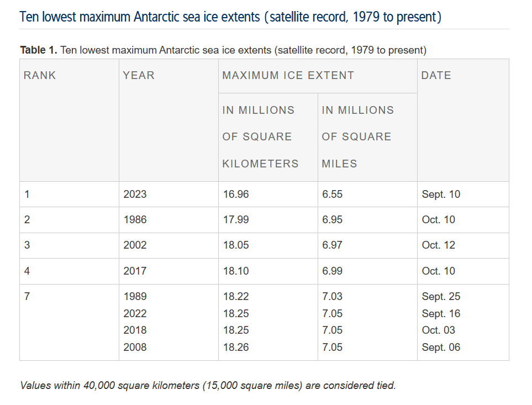Select the year 2022 entry
This screenshot has height=405, width=532.
(x=135, y=314)
